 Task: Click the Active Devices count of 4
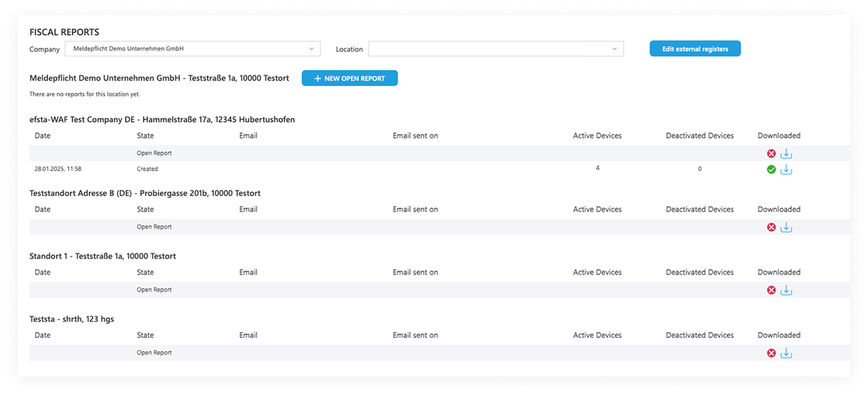pyautogui.click(x=597, y=168)
